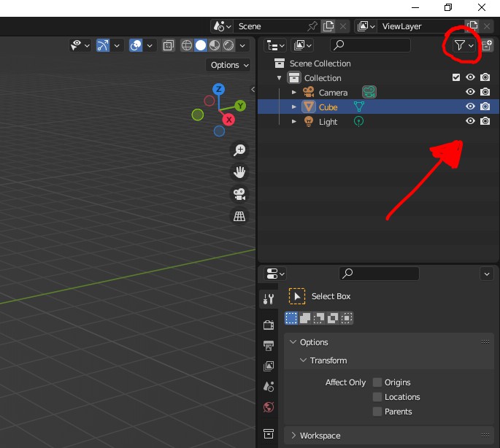Switch to wireframe shading
500x448 pixels.
[187, 45]
